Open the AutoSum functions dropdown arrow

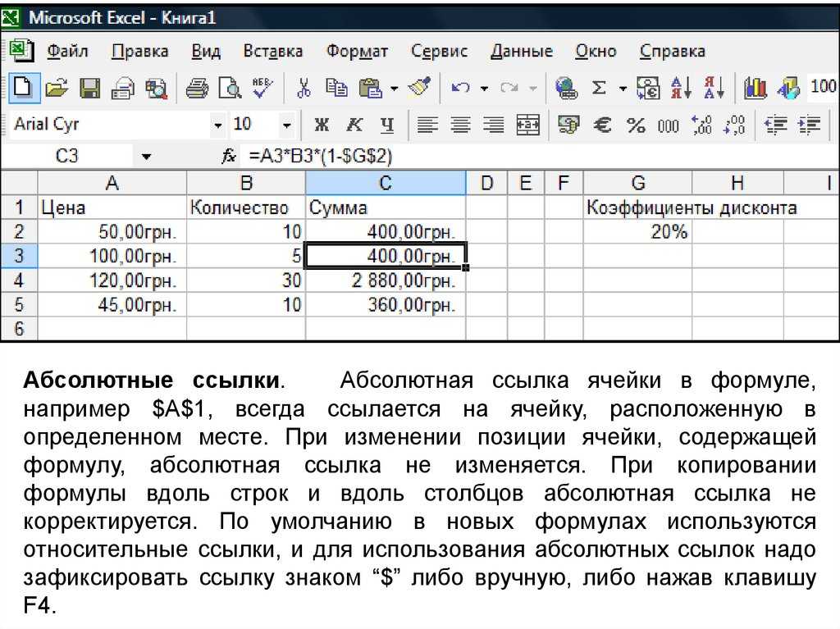623,88
